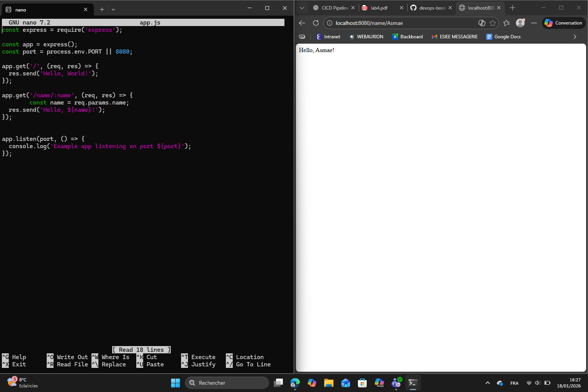Open the Blackboard bookmark

pos(407,37)
